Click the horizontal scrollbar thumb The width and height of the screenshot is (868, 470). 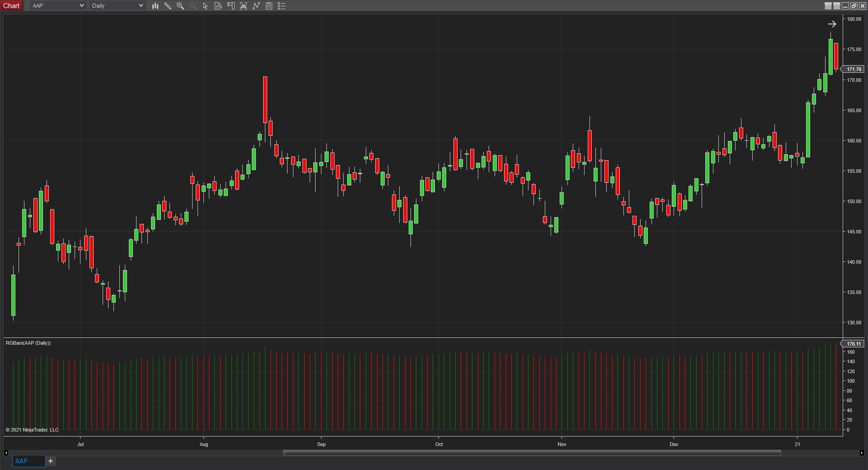(532, 452)
